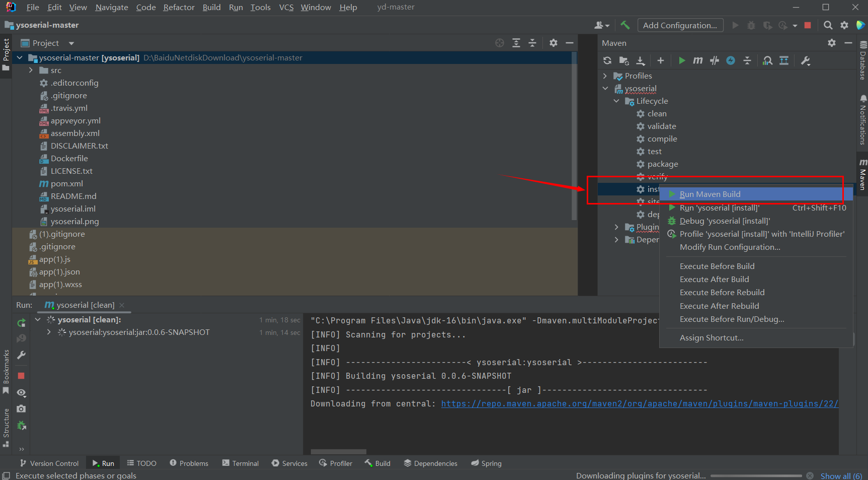Select the package lifecycle phase
Screen dimensions: 868x480
coord(663,164)
